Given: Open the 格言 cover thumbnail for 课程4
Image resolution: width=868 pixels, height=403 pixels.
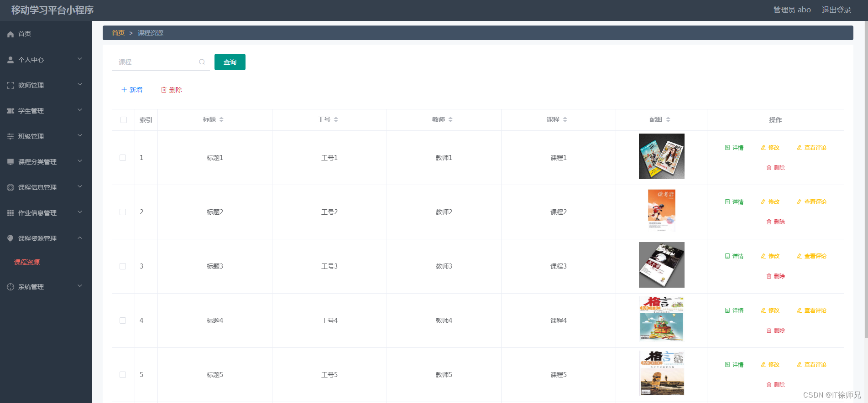Looking at the screenshot, I should pyautogui.click(x=661, y=319).
